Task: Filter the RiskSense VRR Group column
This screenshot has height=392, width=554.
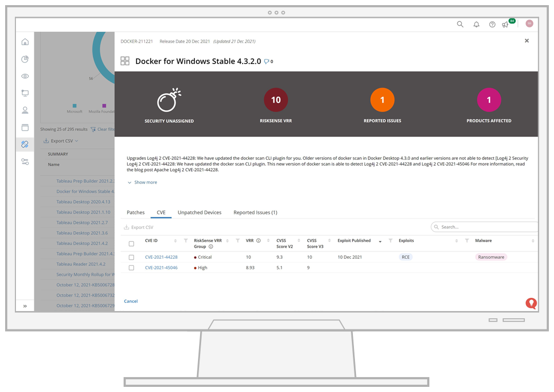Action: (238, 241)
